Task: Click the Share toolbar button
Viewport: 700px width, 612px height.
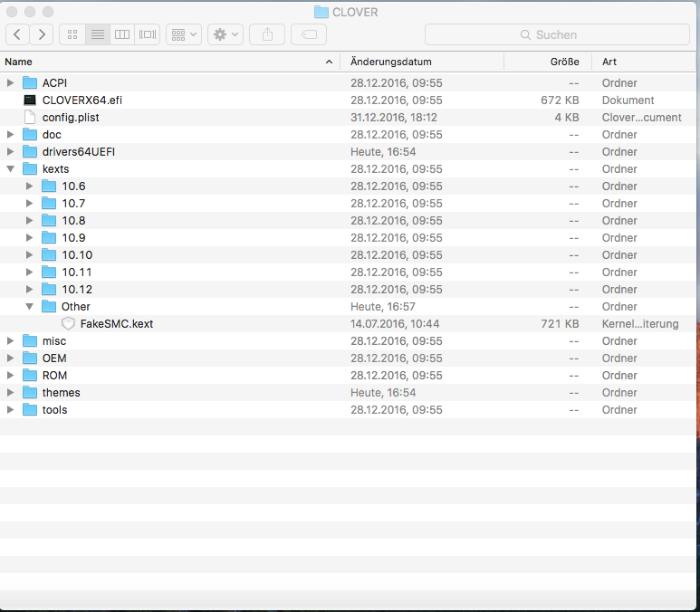Action: [x=267, y=34]
